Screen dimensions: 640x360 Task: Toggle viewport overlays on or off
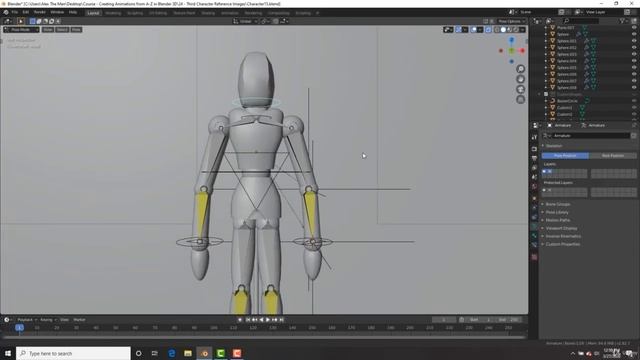tap(474, 30)
